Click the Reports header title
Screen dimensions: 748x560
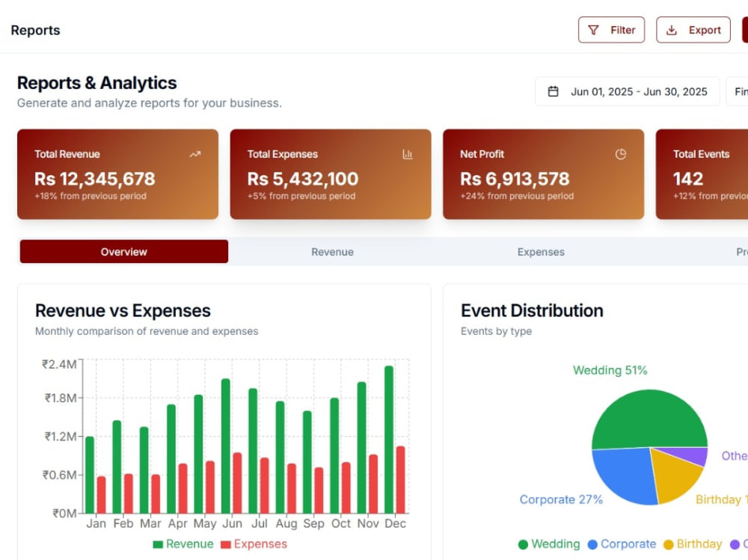tap(35, 30)
